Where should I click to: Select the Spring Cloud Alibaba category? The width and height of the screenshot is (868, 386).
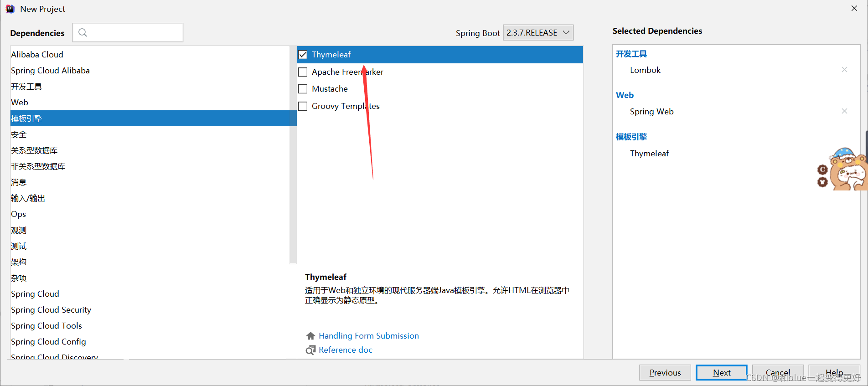coord(150,70)
